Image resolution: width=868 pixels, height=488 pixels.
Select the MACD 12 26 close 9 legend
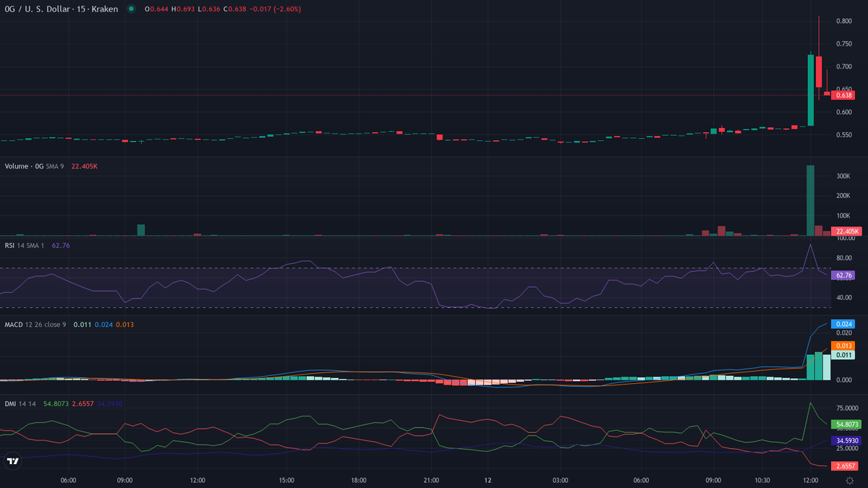35,325
